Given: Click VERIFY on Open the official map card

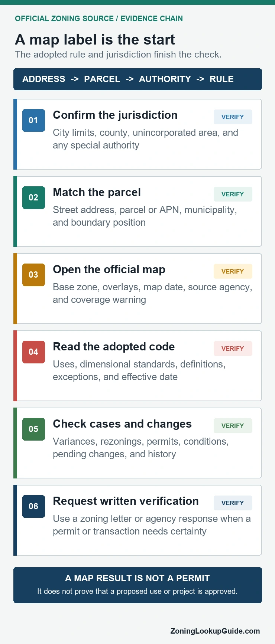Looking at the screenshot, I should [233, 271].
